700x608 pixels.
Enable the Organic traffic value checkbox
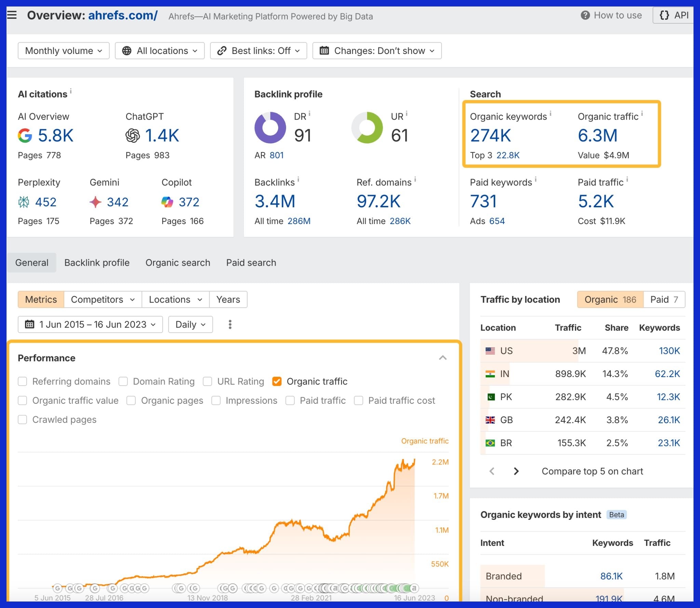23,401
